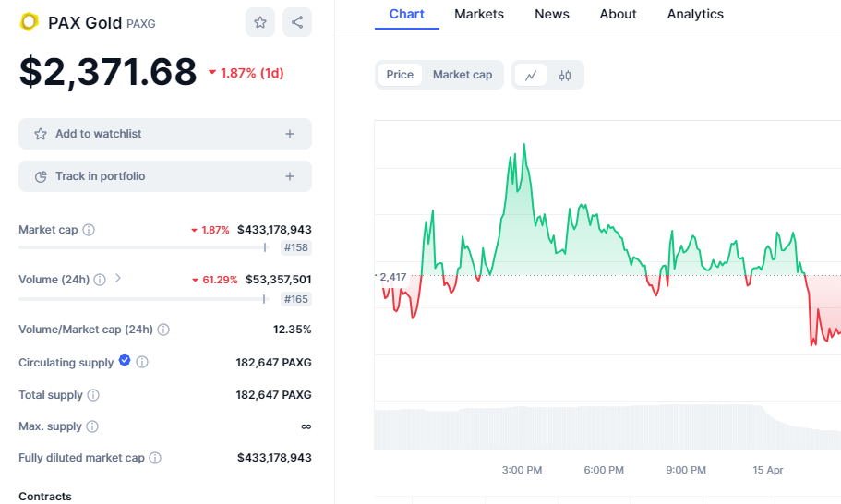Click Track in portfolio button
The width and height of the screenshot is (841, 504).
point(165,176)
